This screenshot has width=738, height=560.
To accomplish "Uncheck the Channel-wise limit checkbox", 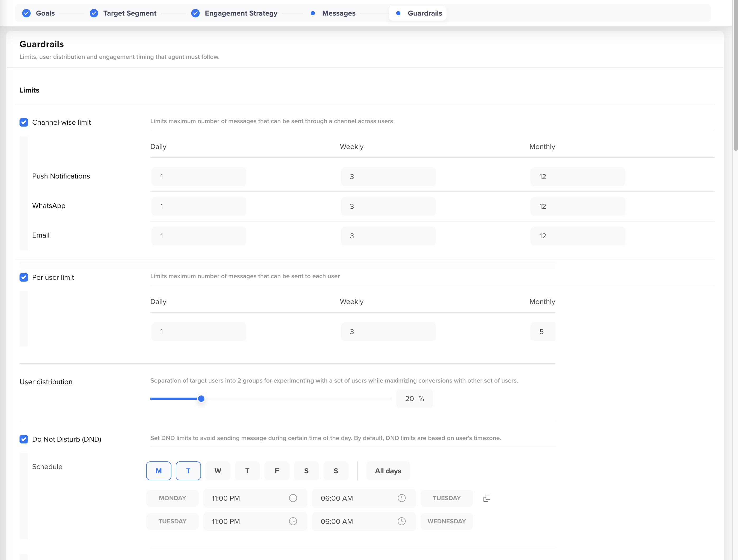I will (24, 122).
